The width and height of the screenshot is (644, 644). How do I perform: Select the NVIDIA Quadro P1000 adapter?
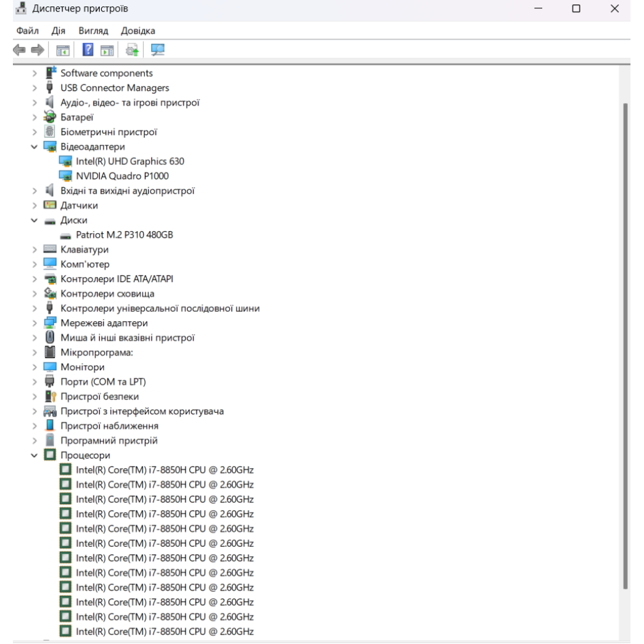click(122, 176)
